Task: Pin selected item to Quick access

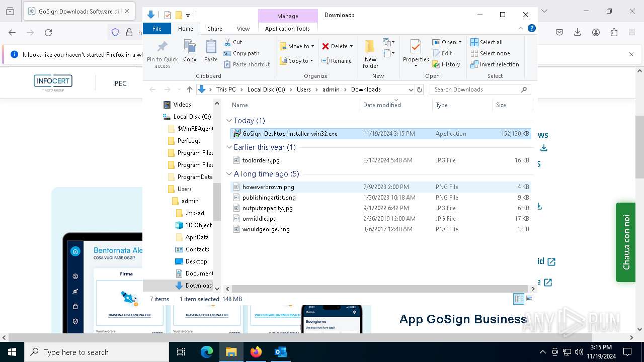Action: (x=162, y=55)
